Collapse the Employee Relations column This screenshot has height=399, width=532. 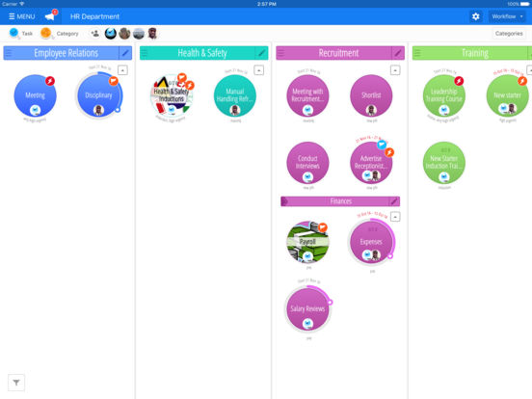(122, 70)
